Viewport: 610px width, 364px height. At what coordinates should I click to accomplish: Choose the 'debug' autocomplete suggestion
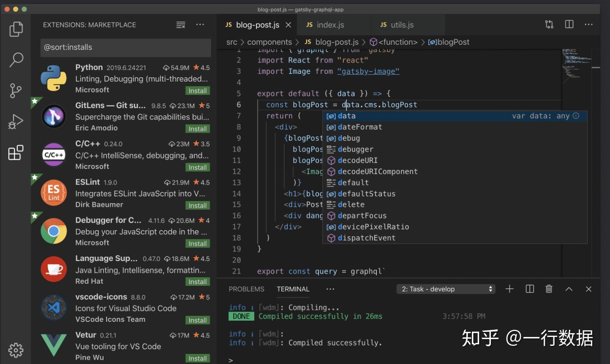[x=455, y=138]
